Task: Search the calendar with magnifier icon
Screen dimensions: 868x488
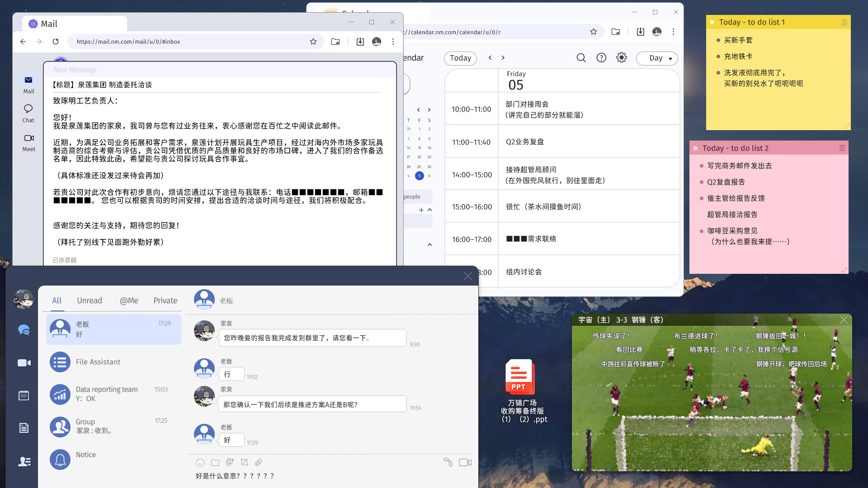Action: tap(581, 58)
